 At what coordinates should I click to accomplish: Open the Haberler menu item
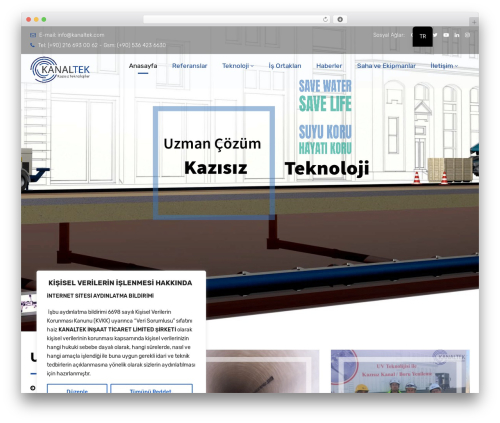coord(329,66)
